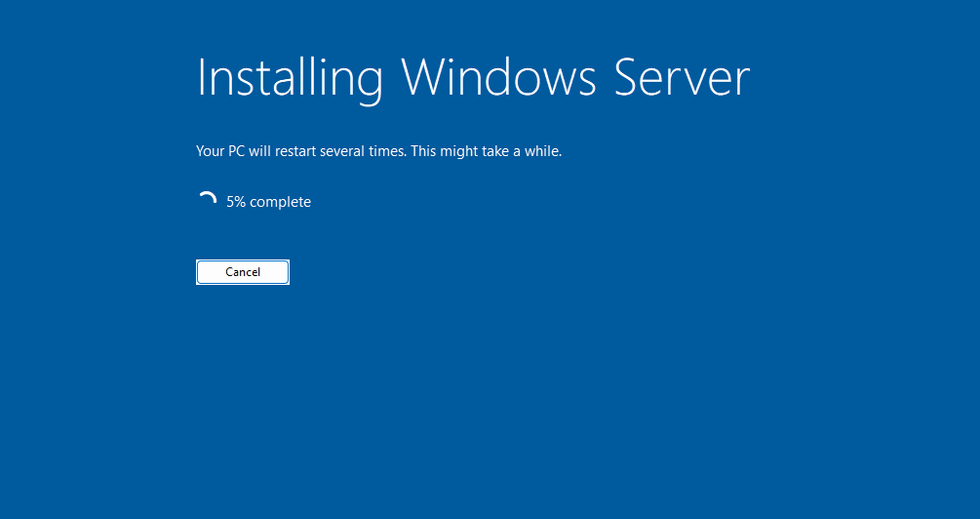Click the 'Your PC will restart several times' message

[x=378, y=151]
